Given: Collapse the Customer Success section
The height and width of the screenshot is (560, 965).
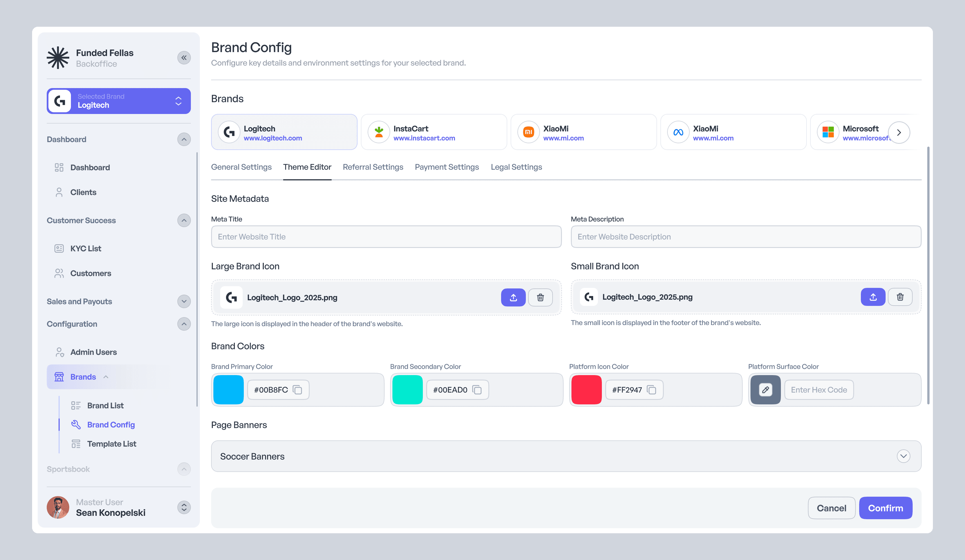Looking at the screenshot, I should 184,220.
